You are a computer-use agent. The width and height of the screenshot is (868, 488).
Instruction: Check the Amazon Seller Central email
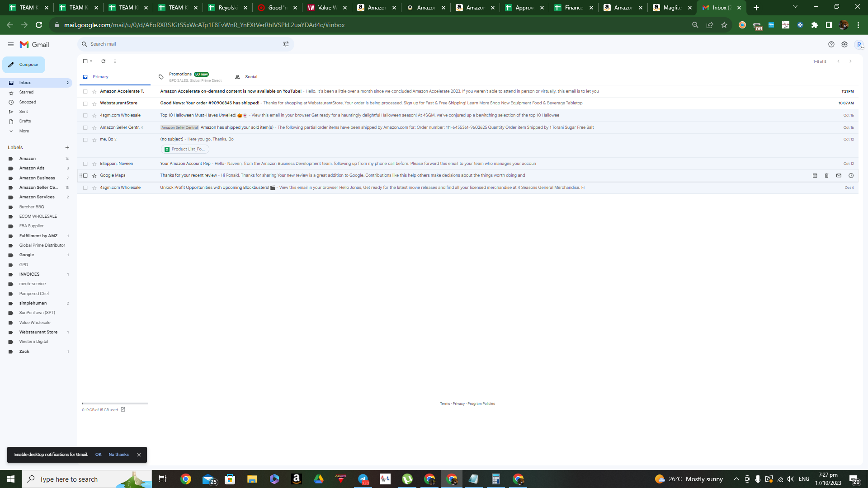85,128
